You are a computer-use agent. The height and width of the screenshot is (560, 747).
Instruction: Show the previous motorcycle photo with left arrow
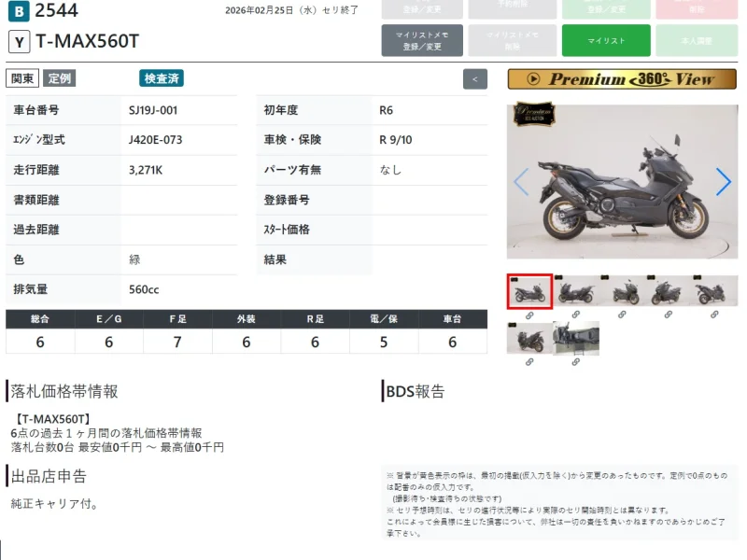coord(521,181)
